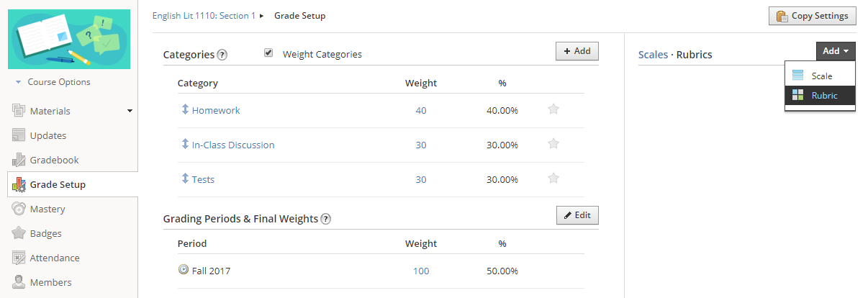Click the drag handle arrows beside In-Class Discussion
This screenshot has width=868, height=298.
tap(185, 144)
